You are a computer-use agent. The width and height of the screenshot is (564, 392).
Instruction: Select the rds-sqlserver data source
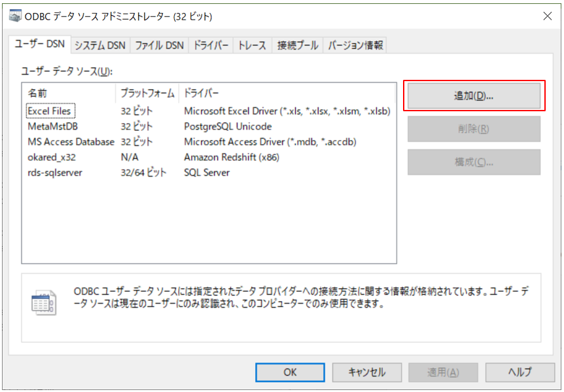pyautogui.click(x=55, y=173)
